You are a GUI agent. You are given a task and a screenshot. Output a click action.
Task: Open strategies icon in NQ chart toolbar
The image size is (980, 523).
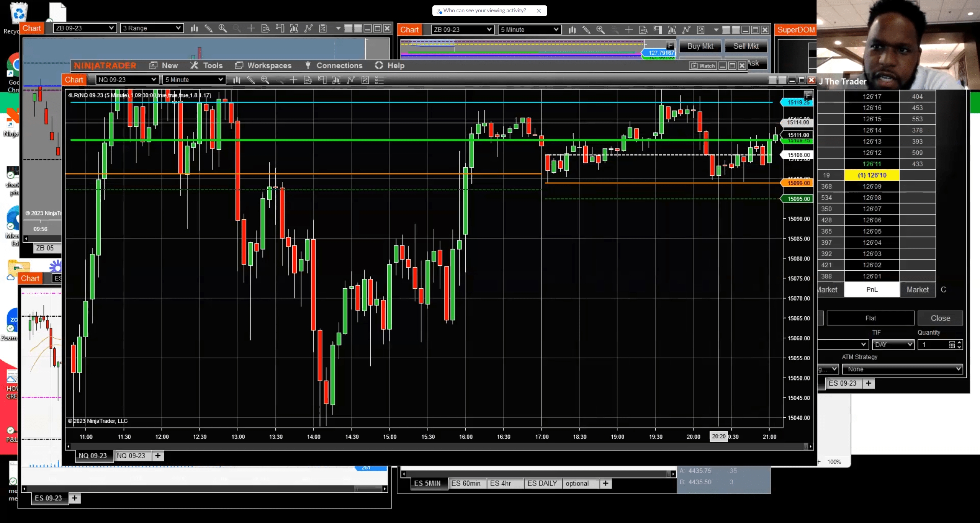[x=350, y=80]
